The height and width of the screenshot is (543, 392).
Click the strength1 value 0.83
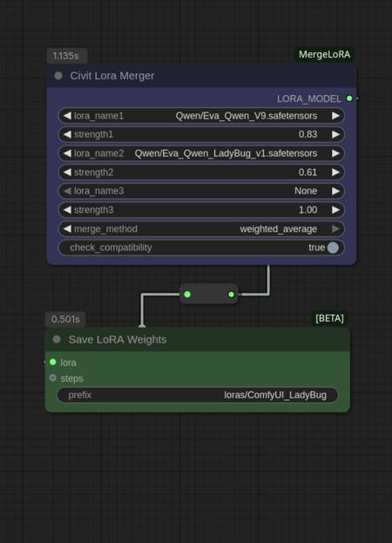point(308,134)
